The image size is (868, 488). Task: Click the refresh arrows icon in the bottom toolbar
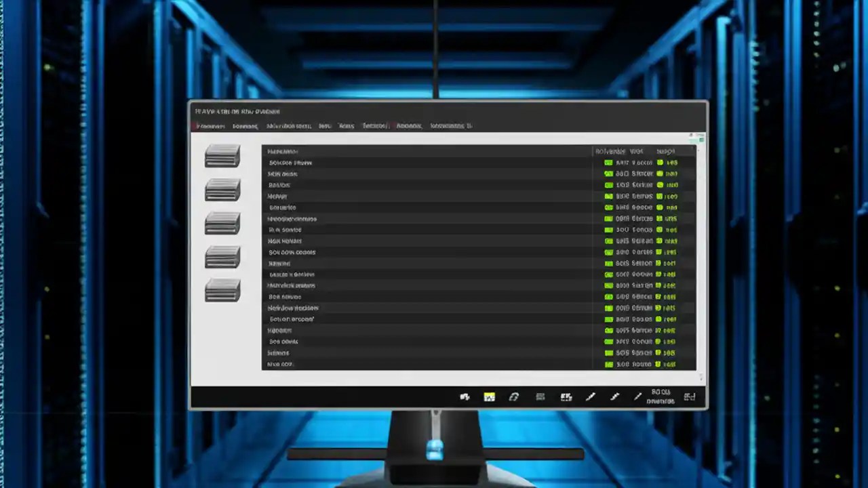(x=465, y=396)
